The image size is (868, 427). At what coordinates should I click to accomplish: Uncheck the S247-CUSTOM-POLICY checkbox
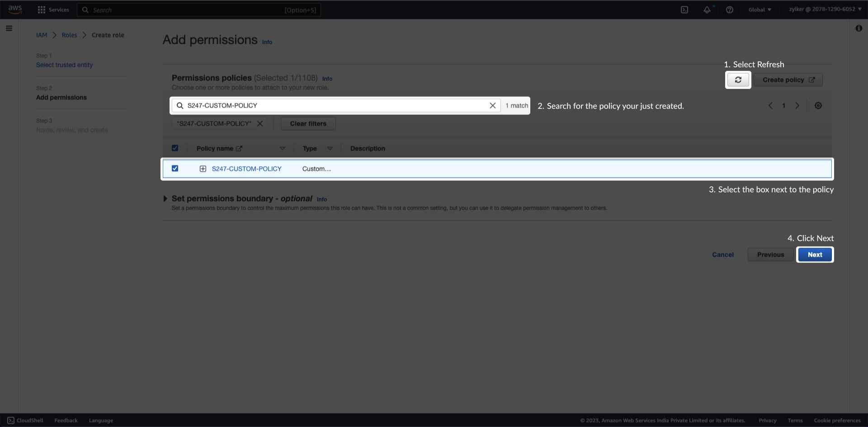175,169
